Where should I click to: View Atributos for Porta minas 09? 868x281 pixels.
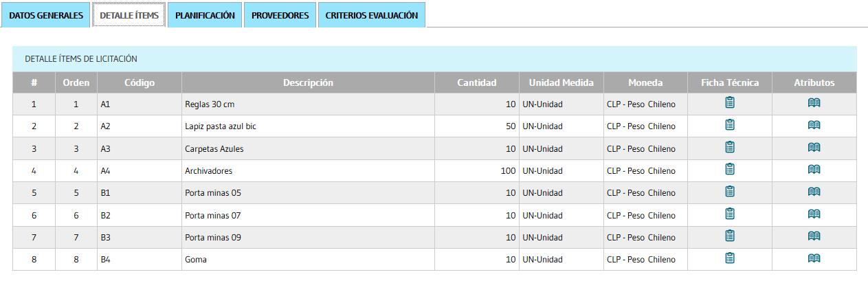814,236
